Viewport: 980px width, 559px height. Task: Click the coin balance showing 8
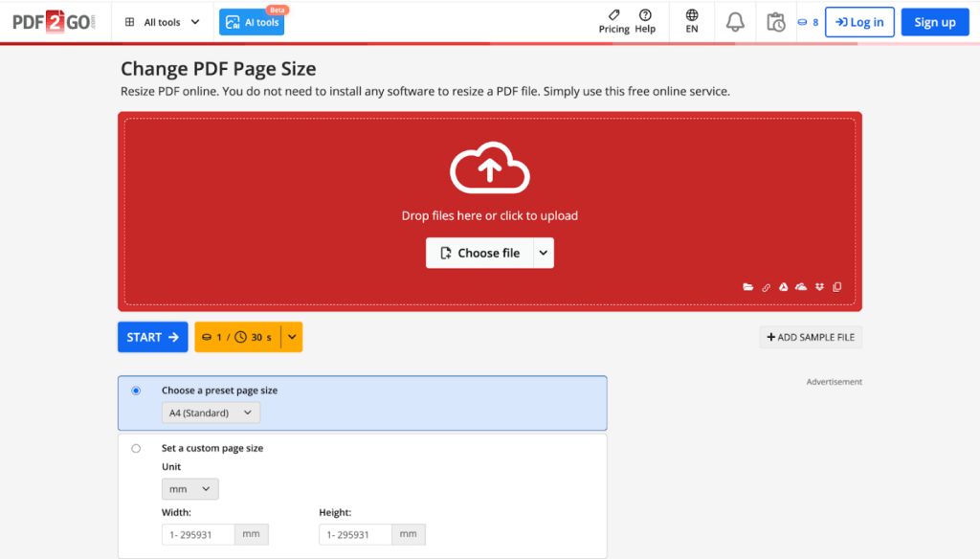[809, 21]
